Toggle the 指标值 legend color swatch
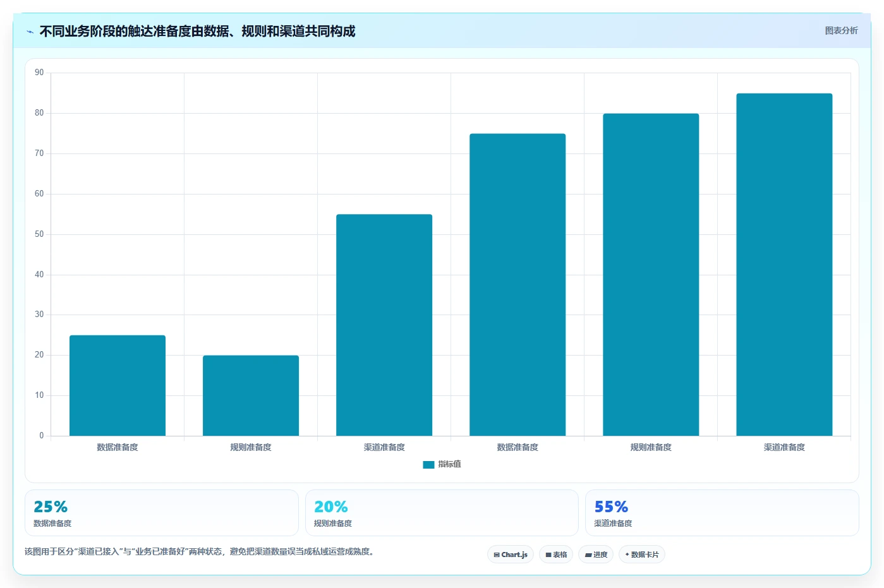This screenshot has width=884, height=588. click(428, 465)
